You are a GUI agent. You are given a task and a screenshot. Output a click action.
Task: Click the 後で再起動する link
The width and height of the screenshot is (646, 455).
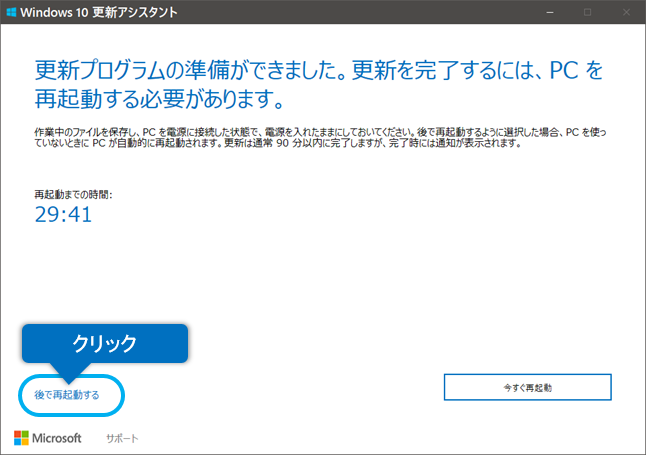[x=67, y=395]
